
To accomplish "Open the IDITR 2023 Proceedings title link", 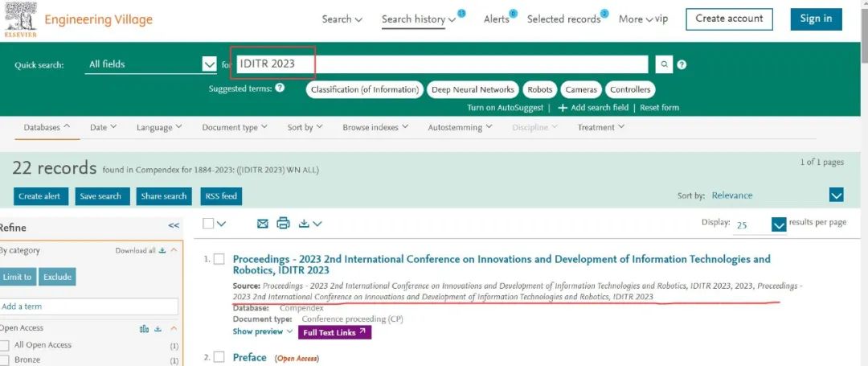I will (502, 265).
